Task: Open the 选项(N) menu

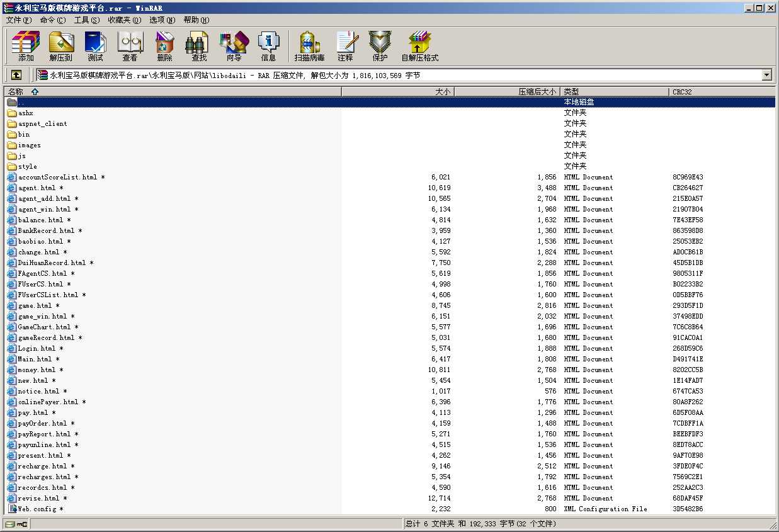Action: (162, 20)
